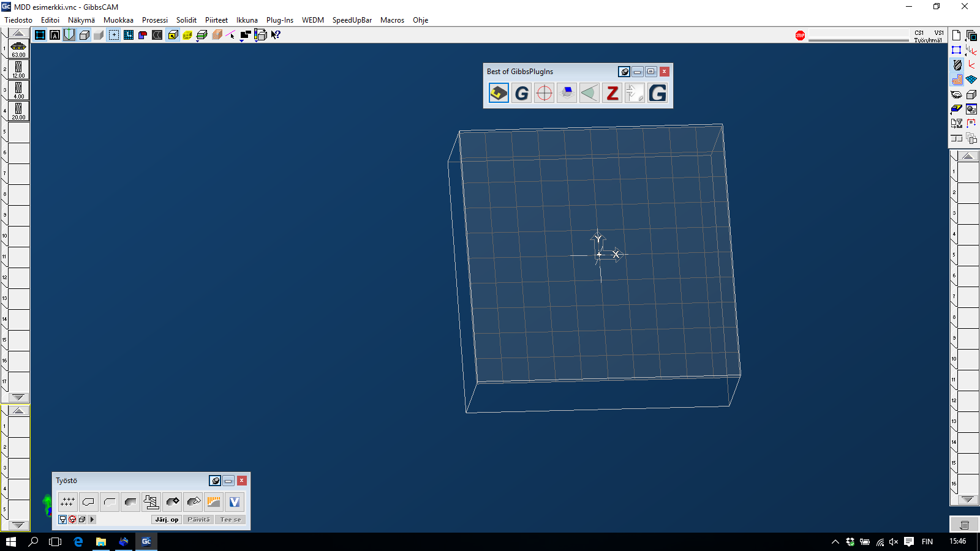Click the green triangle plugin icon
Image resolution: width=980 pixels, height=551 pixels.
coord(589,93)
